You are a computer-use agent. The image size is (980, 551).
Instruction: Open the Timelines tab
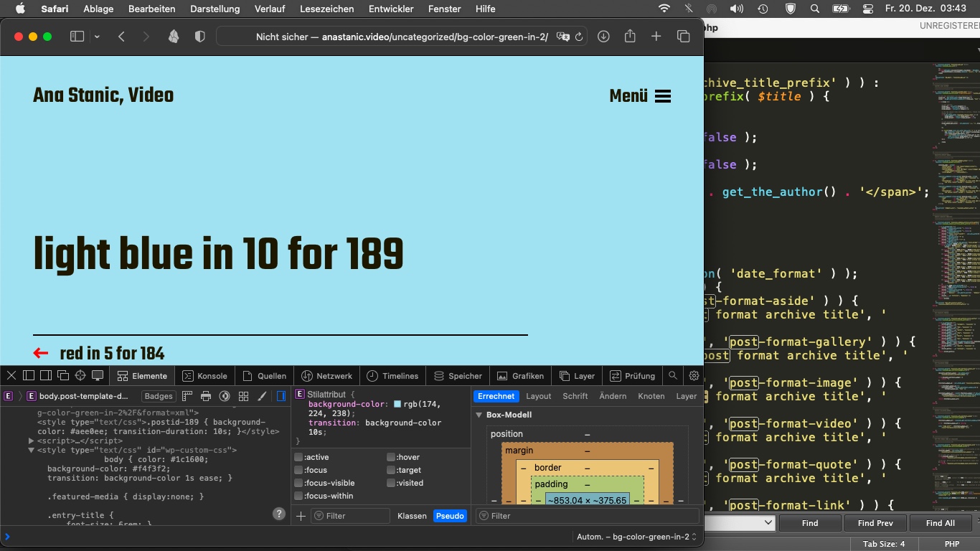coord(392,375)
